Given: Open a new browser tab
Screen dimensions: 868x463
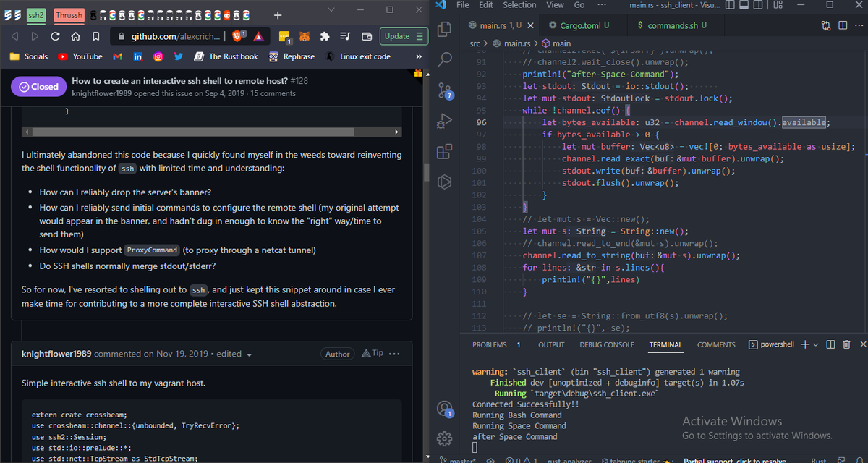Looking at the screenshot, I should [x=278, y=14].
